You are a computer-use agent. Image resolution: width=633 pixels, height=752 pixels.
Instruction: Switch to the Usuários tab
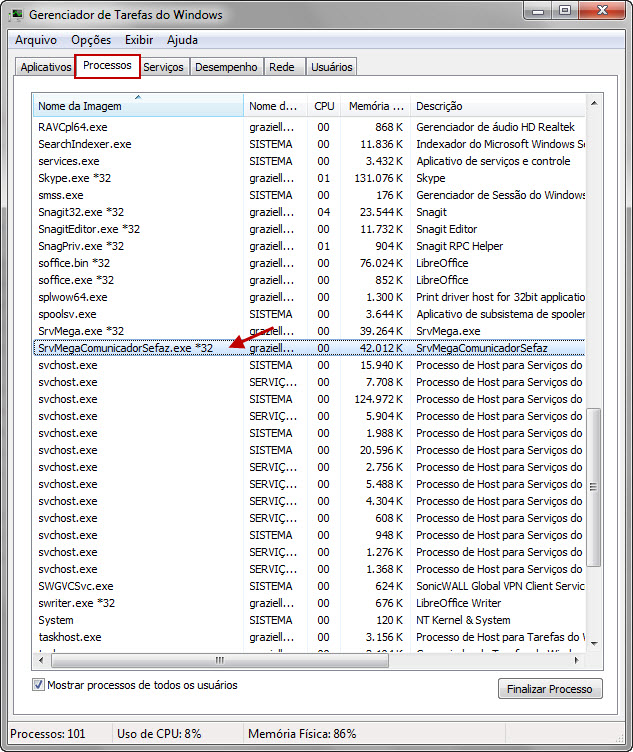tap(332, 67)
